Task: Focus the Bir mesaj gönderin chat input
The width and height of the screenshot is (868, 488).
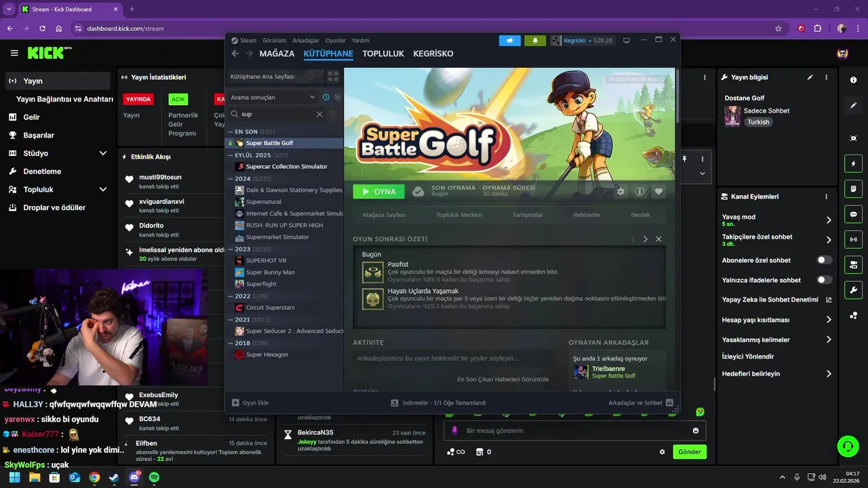Action: tap(575, 430)
